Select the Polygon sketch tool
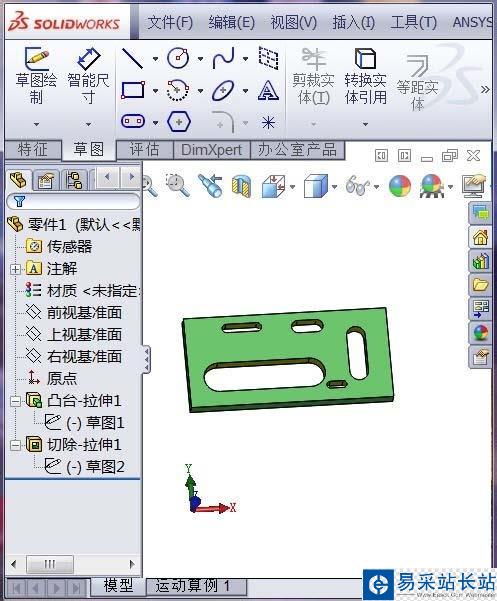The height and width of the screenshot is (601, 497). pyautogui.click(x=179, y=122)
